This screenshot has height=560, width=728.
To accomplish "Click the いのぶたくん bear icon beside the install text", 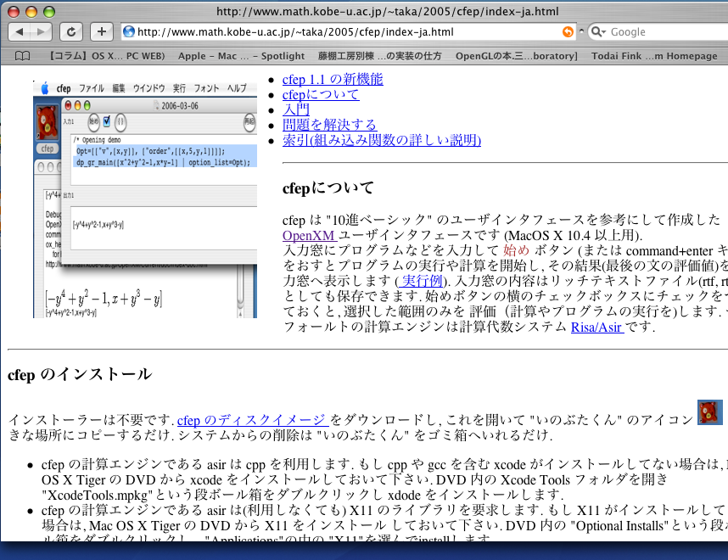I will (x=710, y=412).
